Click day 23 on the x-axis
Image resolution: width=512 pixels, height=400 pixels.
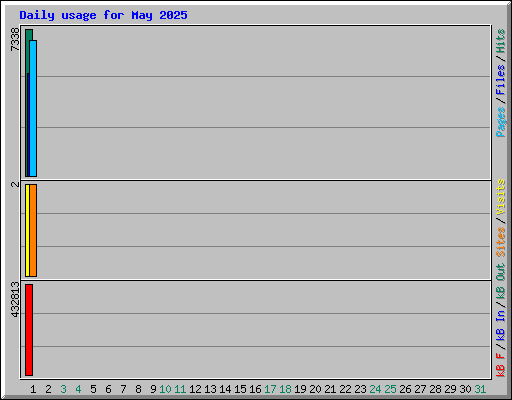tap(360, 389)
